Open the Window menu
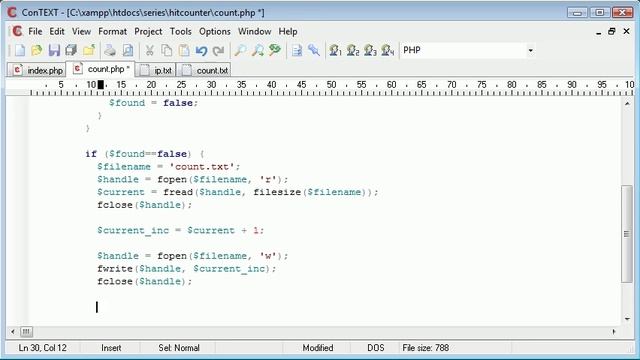The width and height of the screenshot is (640, 360). 254,31
